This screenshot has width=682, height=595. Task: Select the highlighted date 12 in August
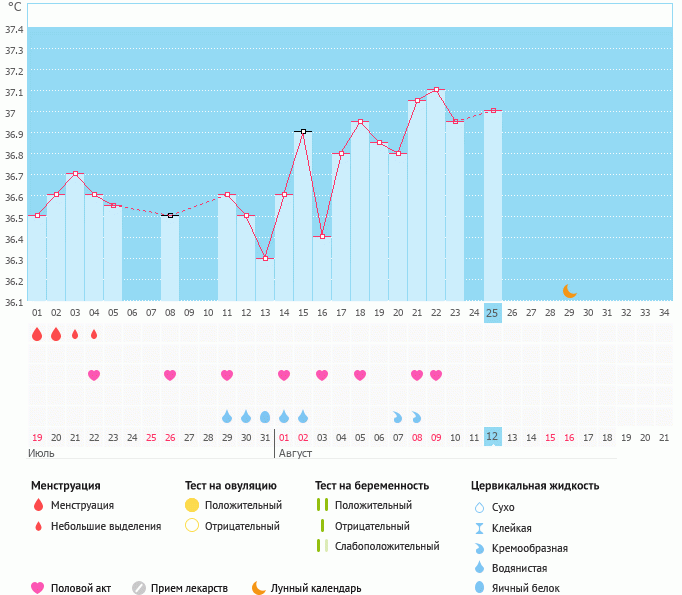[x=492, y=437]
